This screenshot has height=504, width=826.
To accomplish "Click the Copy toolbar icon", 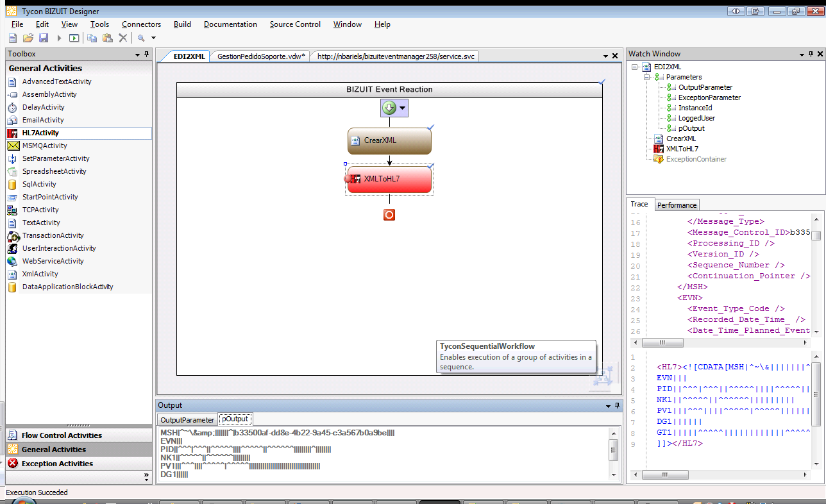I will click(x=92, y=38).
